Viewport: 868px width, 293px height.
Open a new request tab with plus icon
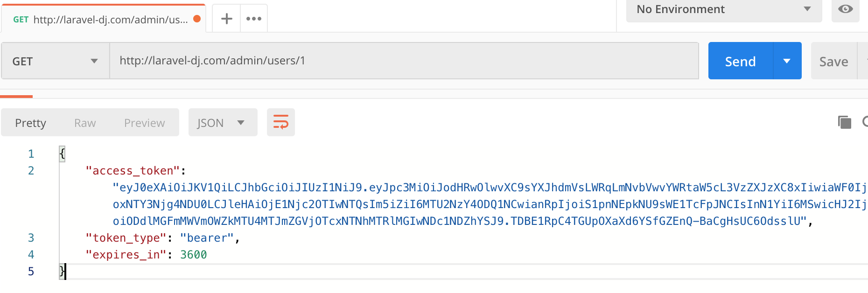coord(226,19)
